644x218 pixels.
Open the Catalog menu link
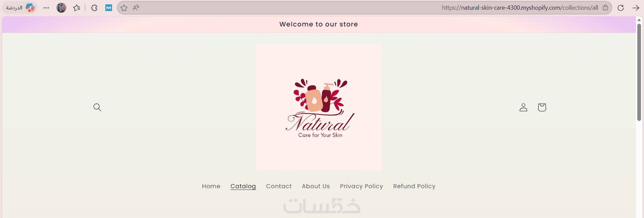[x=243, y=186]
